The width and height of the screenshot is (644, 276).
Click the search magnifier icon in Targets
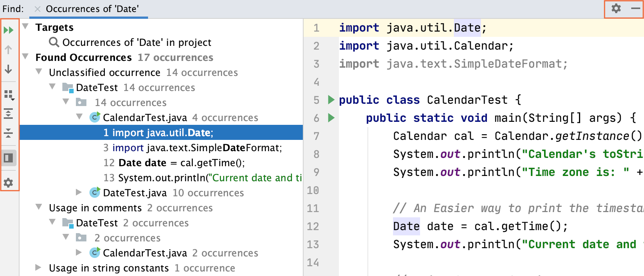pos(54,42)
